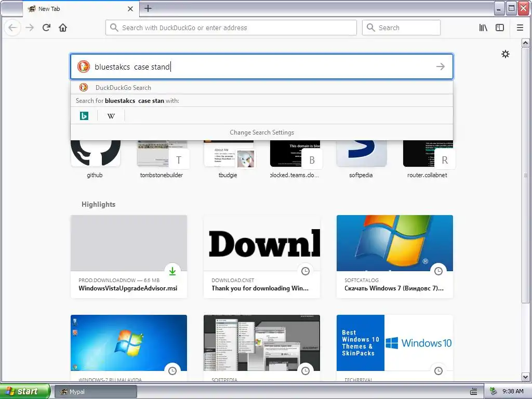Click the on-screen keyboard tray icon
532x399 pixels.
click(x=474, y=392)
